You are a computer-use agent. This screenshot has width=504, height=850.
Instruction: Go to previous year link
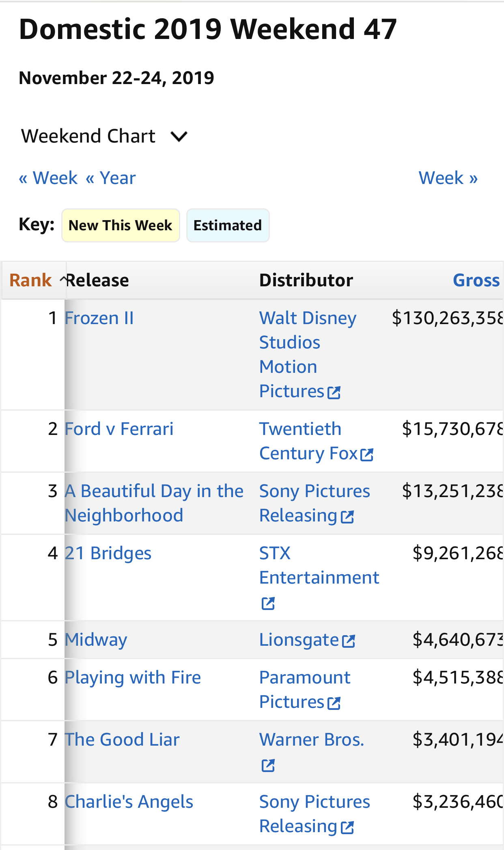[111, 178]
